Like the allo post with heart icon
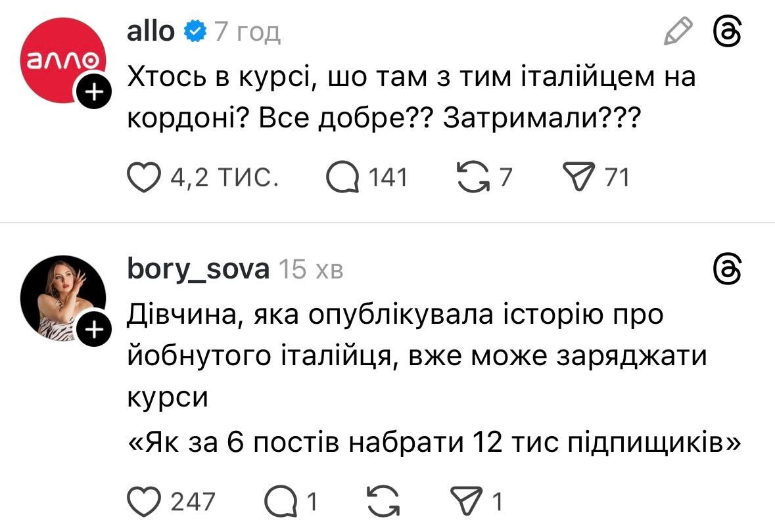775x532 pixels. [x=145, y=177]
